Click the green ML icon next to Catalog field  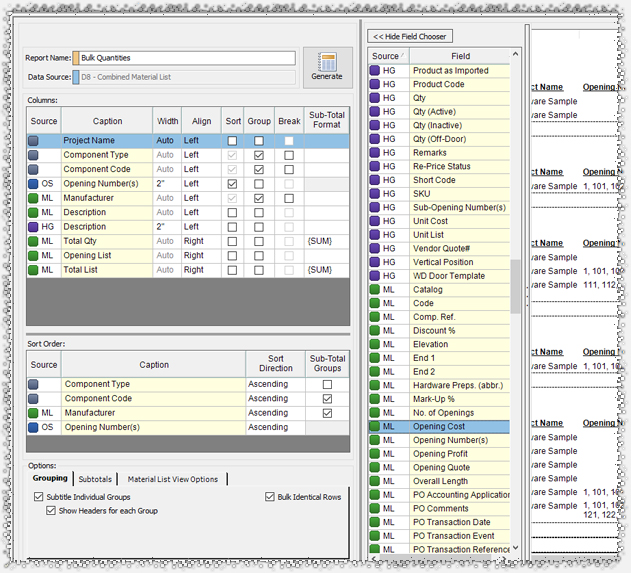(375, 290)
